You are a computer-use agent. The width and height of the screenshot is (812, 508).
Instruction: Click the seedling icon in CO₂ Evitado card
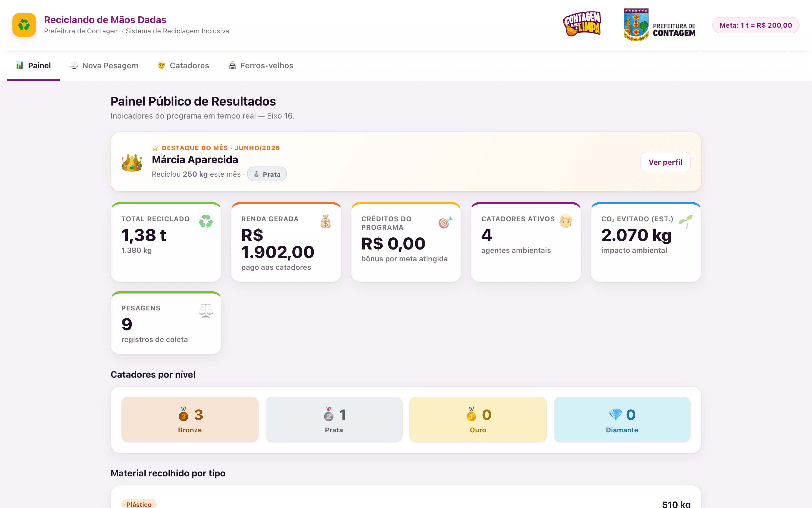click(685, 222)
